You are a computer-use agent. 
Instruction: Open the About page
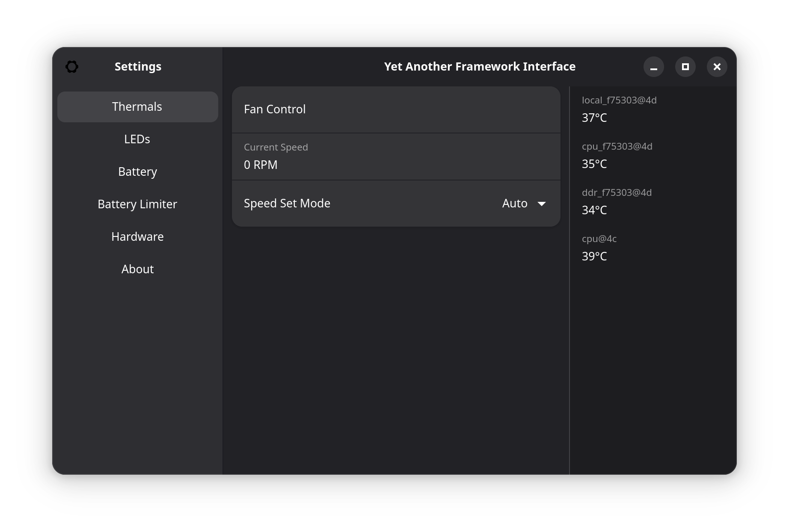coord(137,269)
